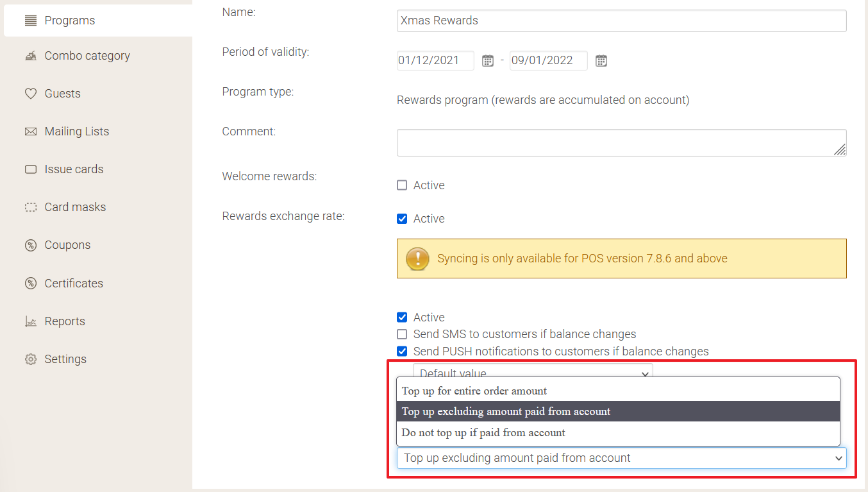The image size is (868, 492).
Task: Click the Issue cards icon
Action: tap(30, 169)
